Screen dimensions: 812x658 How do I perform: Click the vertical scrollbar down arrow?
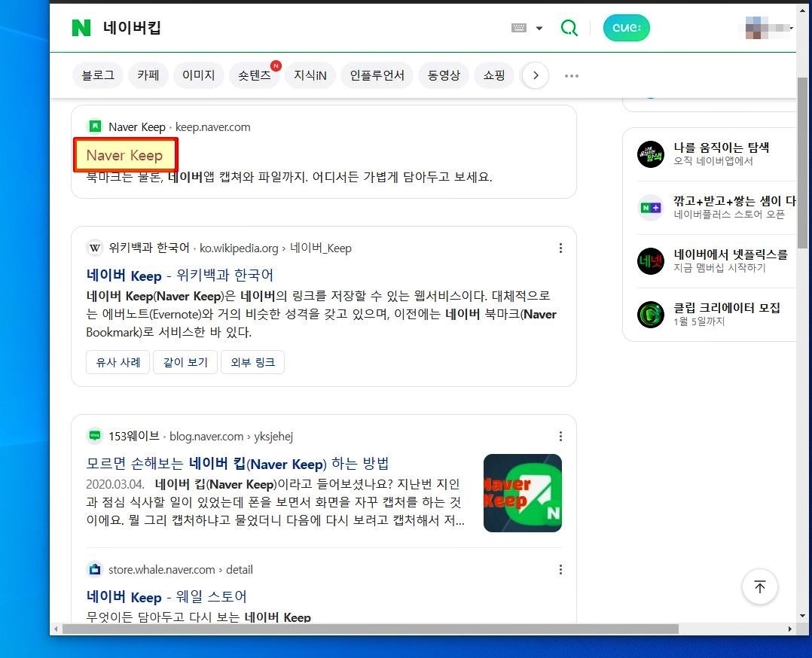point(802,616)
